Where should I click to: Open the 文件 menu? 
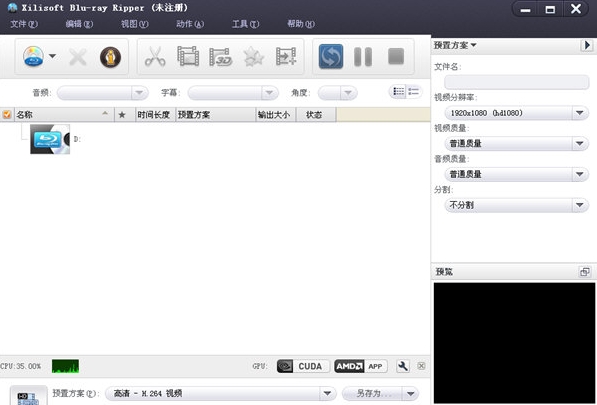(24, 24)
